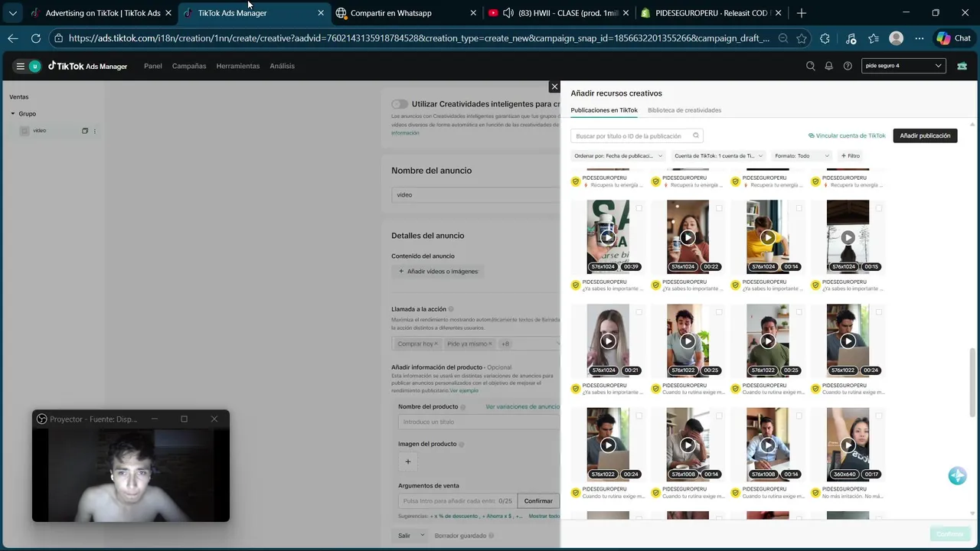
Task: Open the Cuenta de TikTok filter dropdown
Action: click(x=717, y=155)
